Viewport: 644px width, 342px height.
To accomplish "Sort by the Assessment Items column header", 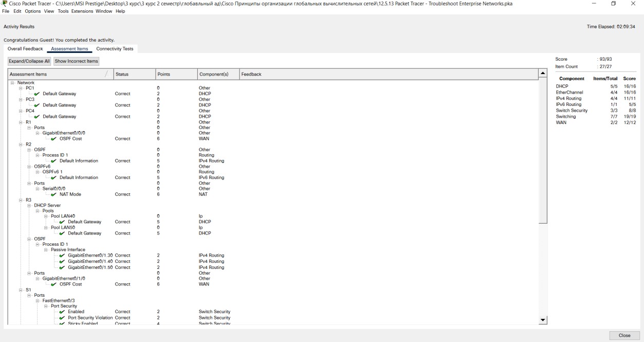I will [60, 75].
